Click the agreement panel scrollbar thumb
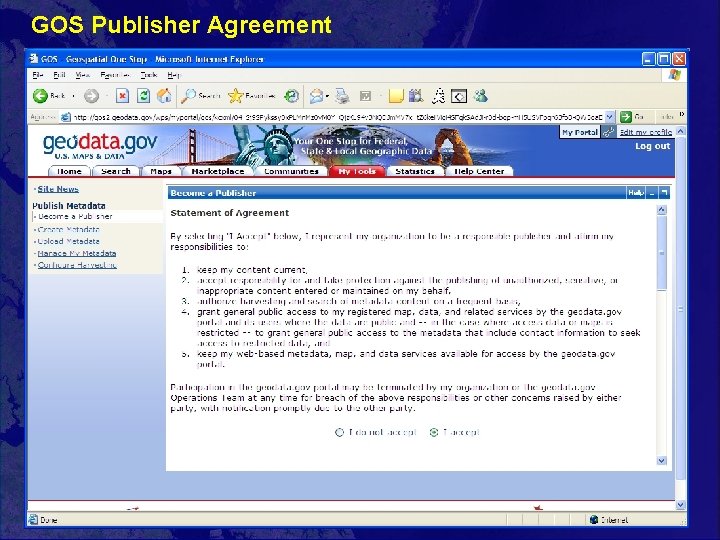720x540 pixels. [x=661, y=253]
